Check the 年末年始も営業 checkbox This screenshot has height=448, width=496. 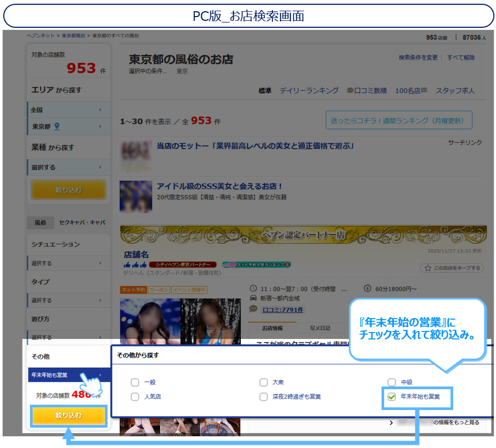[x=392, y=397]
